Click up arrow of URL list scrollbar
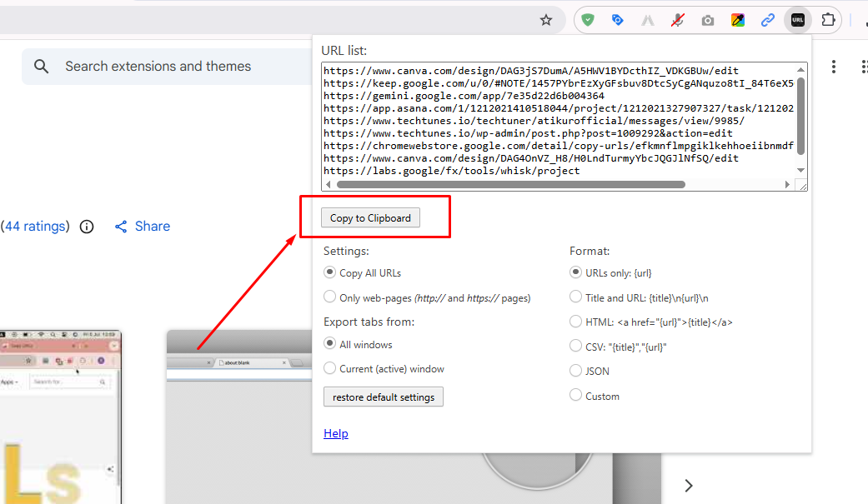The image size is (868, 504). point(800,70)
